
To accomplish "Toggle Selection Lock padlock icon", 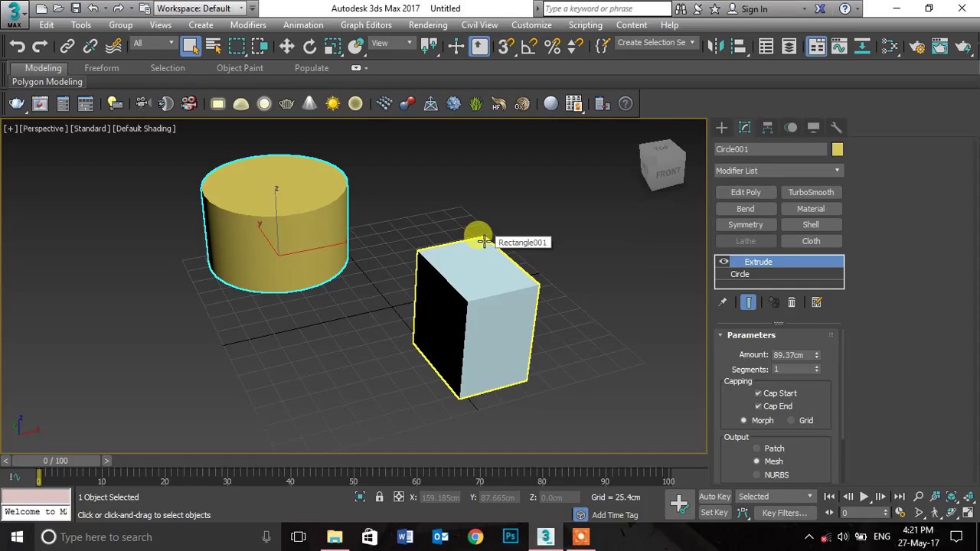I will point(379,497).
